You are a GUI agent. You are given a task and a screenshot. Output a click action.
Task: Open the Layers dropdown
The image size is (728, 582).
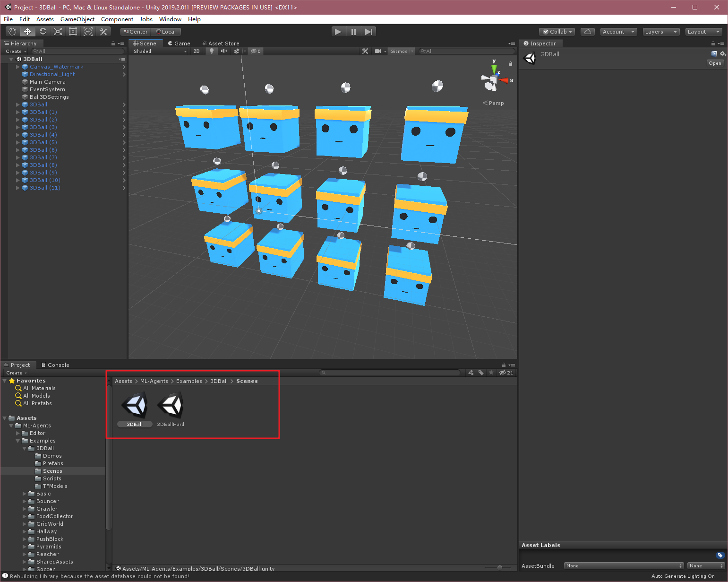click(661, 32)
